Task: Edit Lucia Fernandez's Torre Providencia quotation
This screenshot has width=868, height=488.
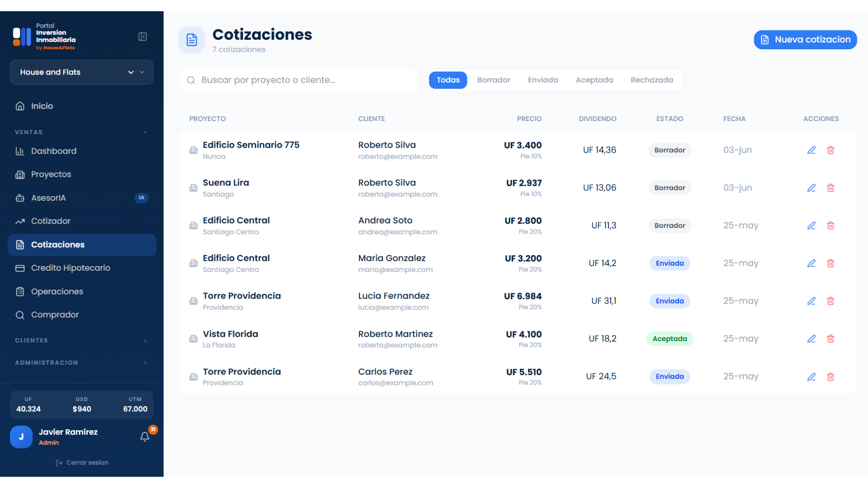Action: (811, 301)
